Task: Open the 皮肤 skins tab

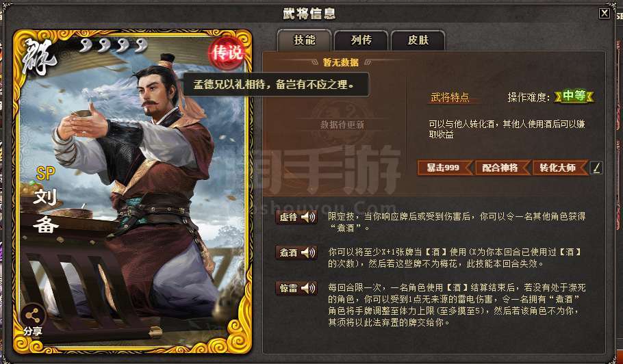Action: tap(418, 40)
